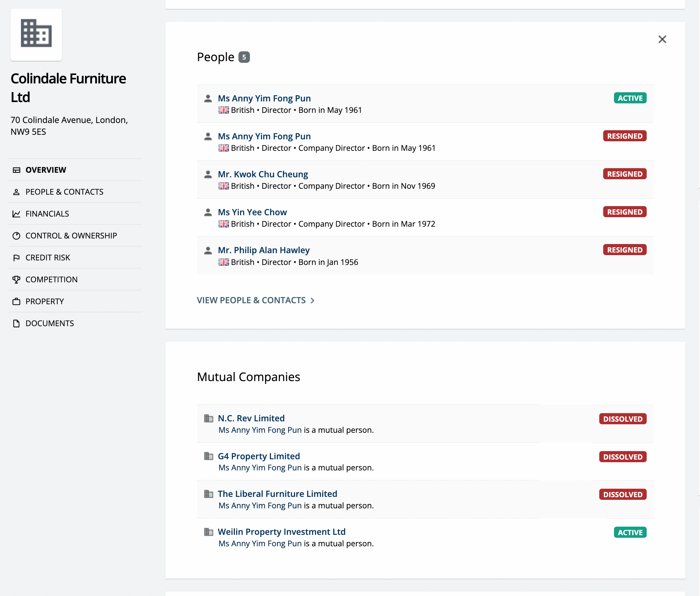
Task: Click person icon beside resigned Anny Yim Fong Pun
Action: [208, 136]
